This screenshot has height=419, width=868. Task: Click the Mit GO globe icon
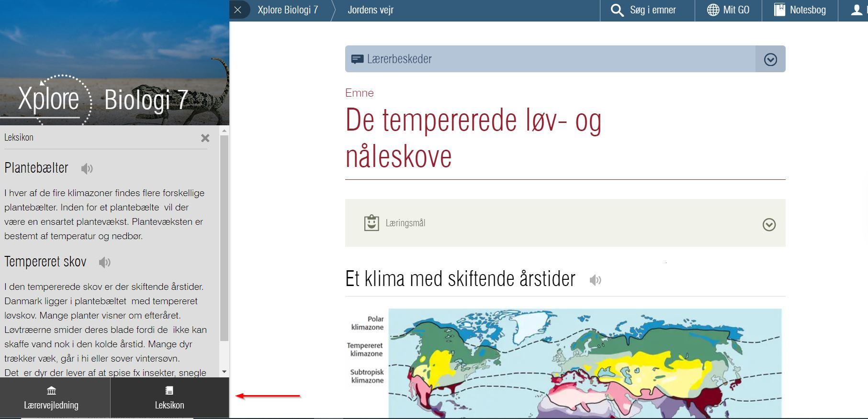[x=713, y=10]
